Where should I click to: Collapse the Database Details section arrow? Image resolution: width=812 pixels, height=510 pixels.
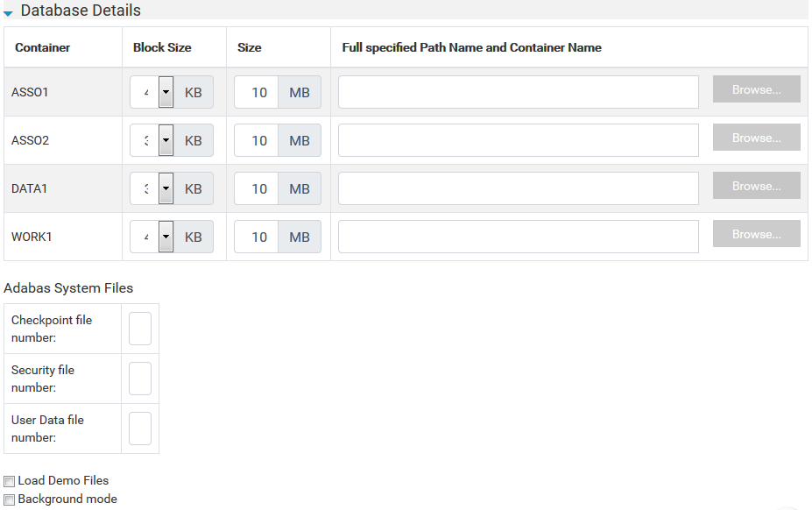pyautogui.click(x=8, y=13)
